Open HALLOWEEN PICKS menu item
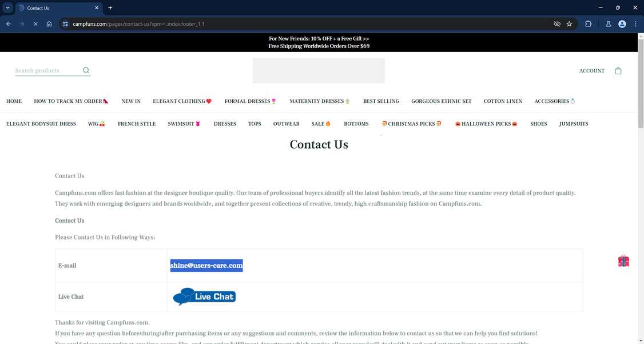644x344 pixels. pyautogui.click(x=486, y=123)
